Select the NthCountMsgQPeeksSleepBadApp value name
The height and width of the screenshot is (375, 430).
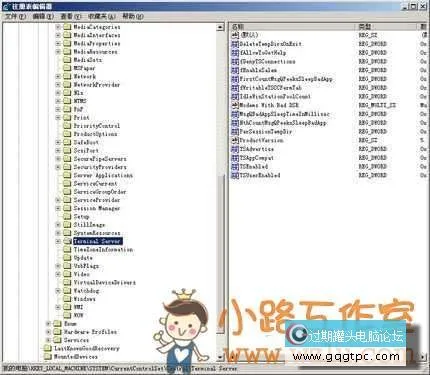[x=283, y=123]
